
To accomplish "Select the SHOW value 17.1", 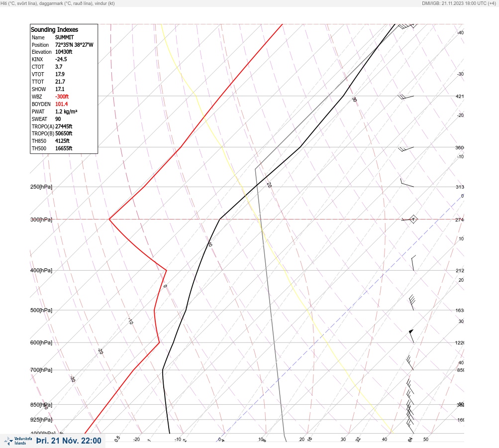I will pyautogui.click(x=60, y=89).
